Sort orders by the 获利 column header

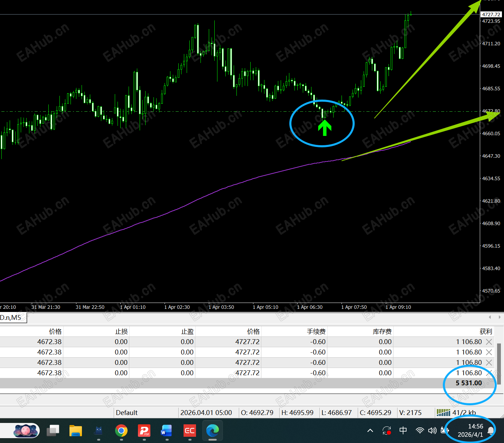485,332
